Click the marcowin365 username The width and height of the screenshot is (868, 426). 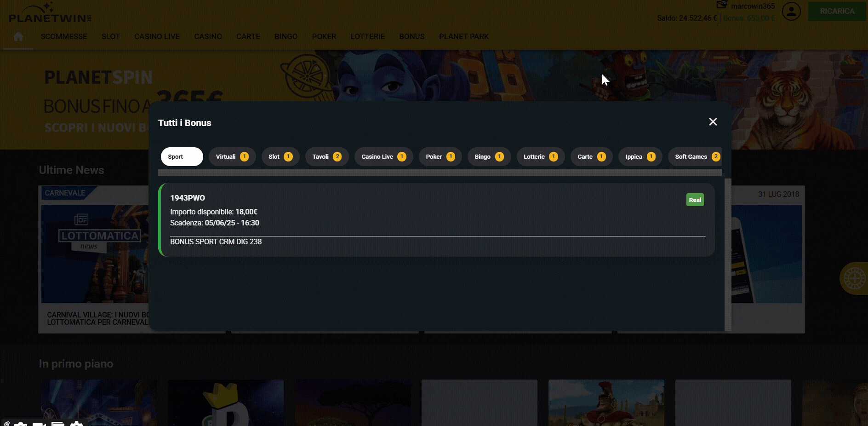click(x=753, y=6)
